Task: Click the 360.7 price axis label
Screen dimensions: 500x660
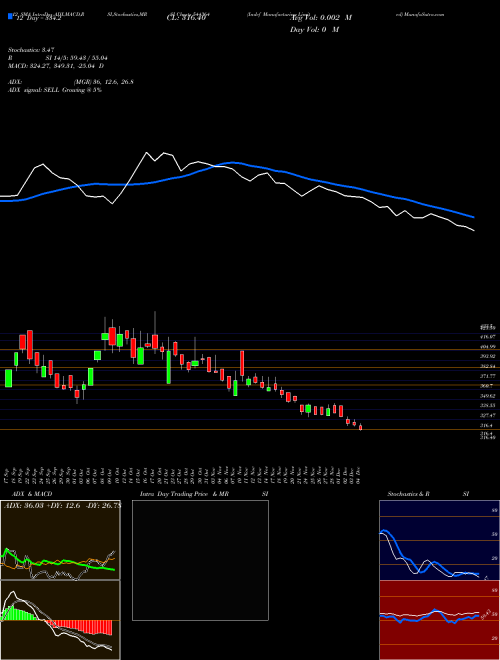Action: pyautogui.click(x=486, y=386)
